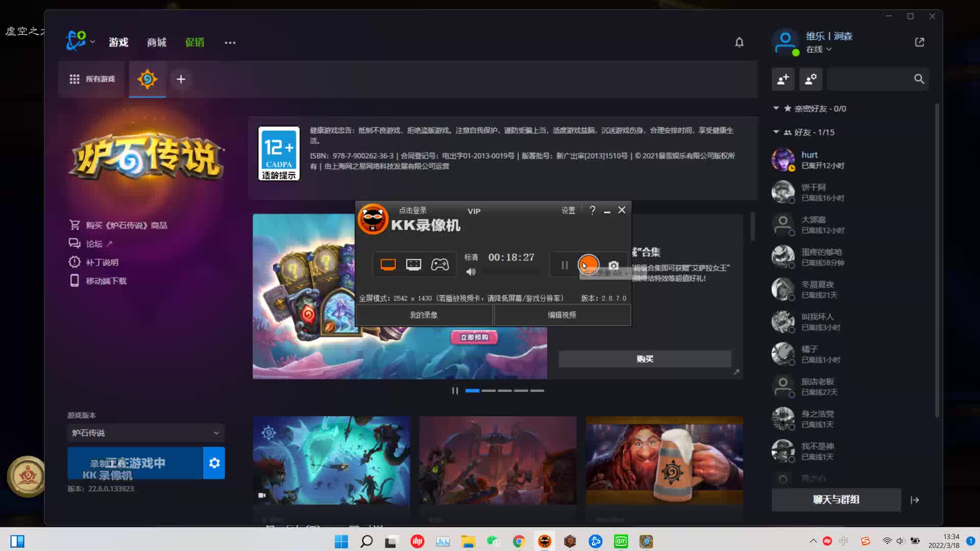Mute the KK录像机 volume speaker

tap(471, 272)
